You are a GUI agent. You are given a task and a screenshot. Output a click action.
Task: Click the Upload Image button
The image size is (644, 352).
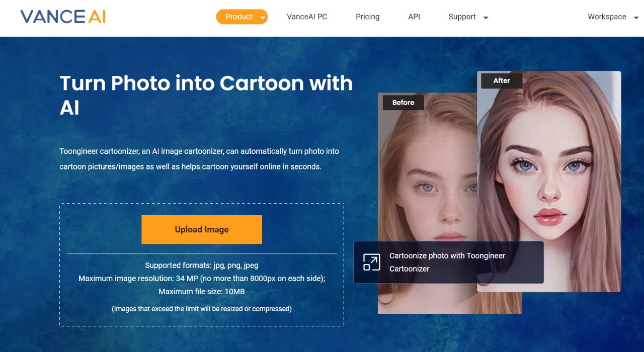click(x=202, y=229)
